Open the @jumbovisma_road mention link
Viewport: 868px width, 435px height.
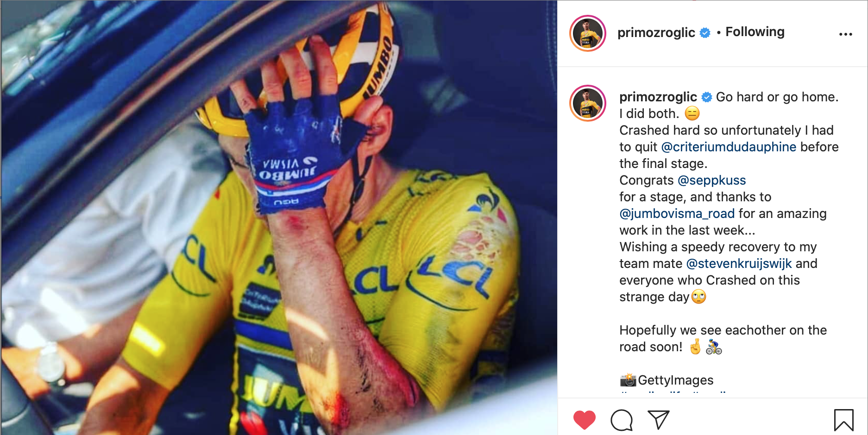click(677, 213)
